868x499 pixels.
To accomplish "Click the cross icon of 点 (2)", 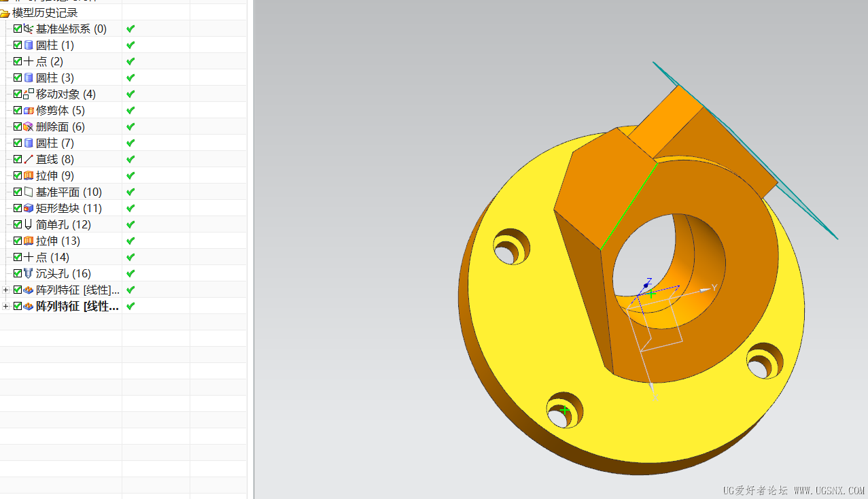I will click(29, 61).
